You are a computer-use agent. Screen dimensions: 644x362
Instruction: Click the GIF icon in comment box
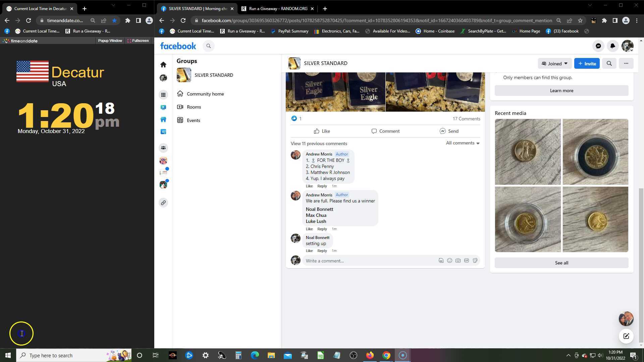click(x=467, y=261)
